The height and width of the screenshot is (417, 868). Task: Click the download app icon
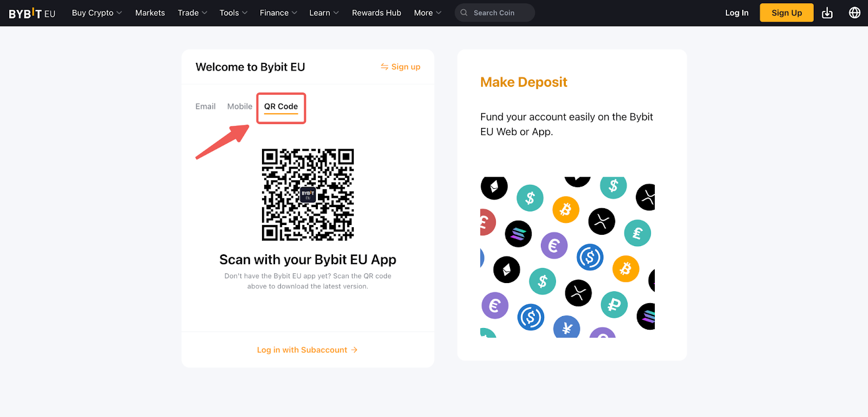coord(827,13)
